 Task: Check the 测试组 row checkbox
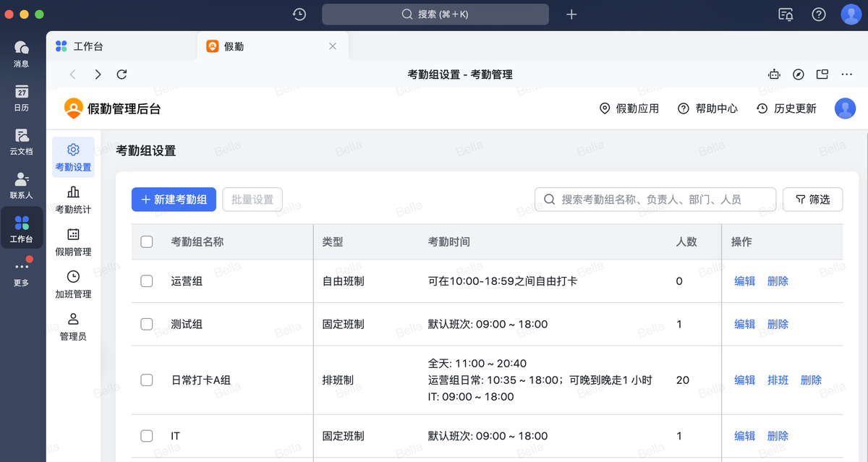click(146, 324)
